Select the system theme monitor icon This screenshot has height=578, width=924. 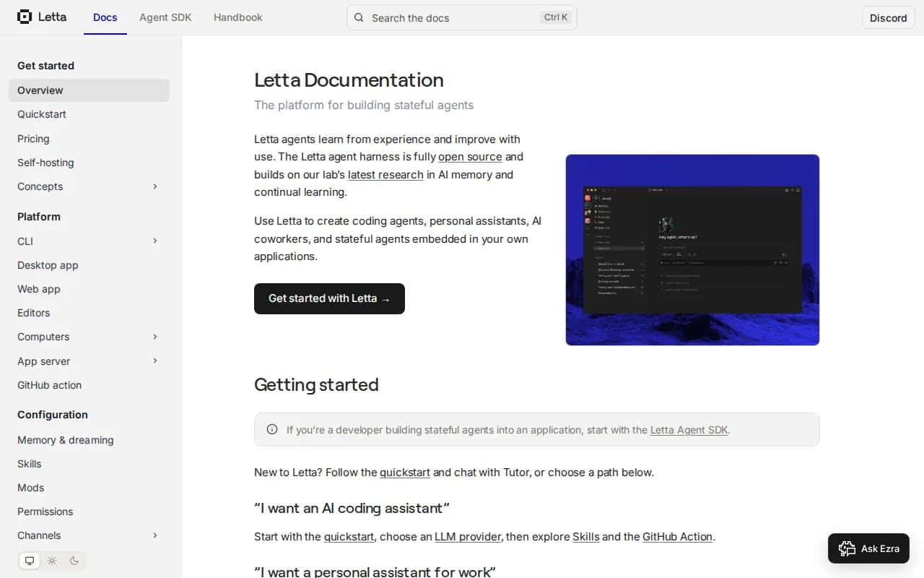pos(30,561)
